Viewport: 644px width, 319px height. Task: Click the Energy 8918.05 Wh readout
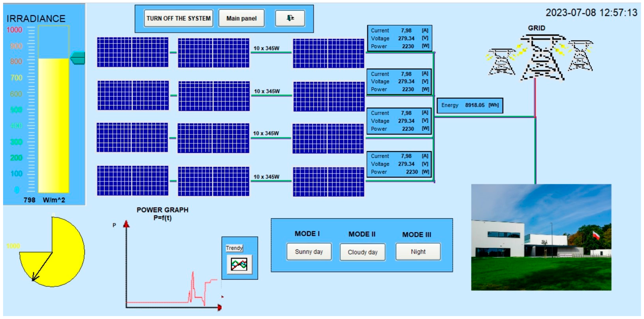coord(470,105)
